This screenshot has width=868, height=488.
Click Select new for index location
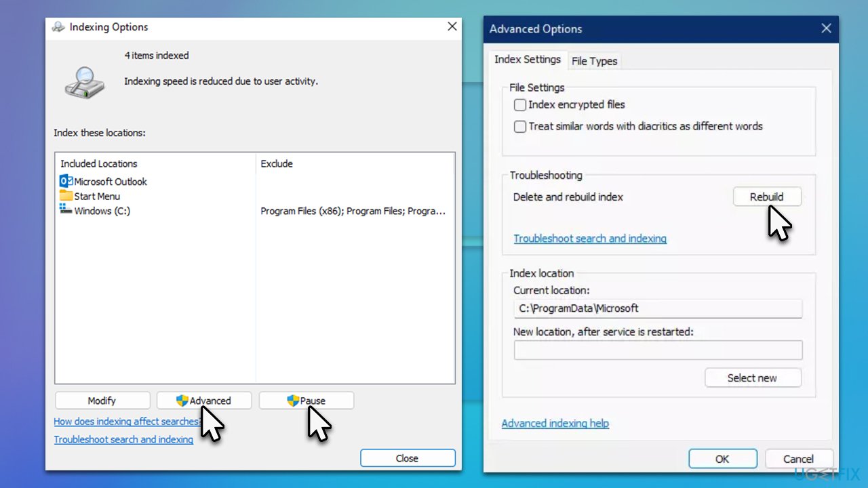click(x=753, y=378)
